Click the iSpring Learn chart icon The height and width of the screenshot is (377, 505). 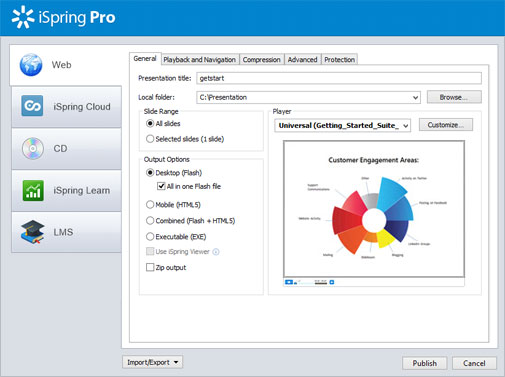[x=33, y=190]
